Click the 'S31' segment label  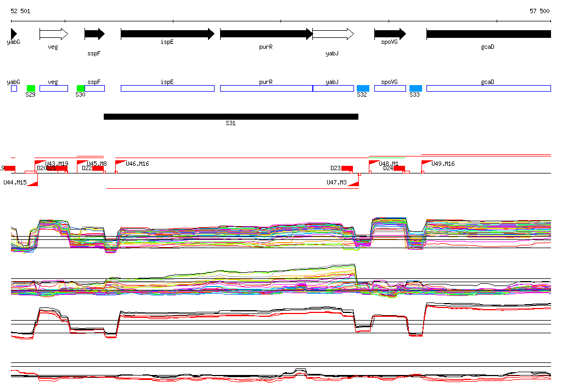coord(231,123)
